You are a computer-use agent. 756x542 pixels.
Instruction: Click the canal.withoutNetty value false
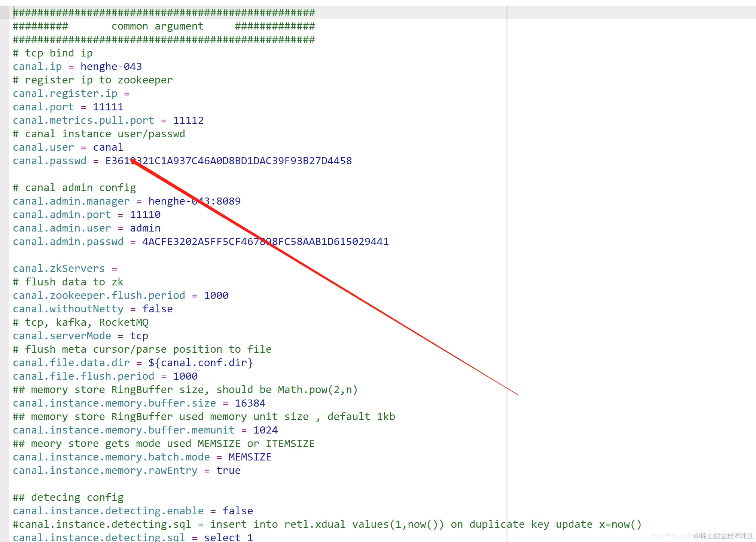pyautogui.click(x=157, y=309)
